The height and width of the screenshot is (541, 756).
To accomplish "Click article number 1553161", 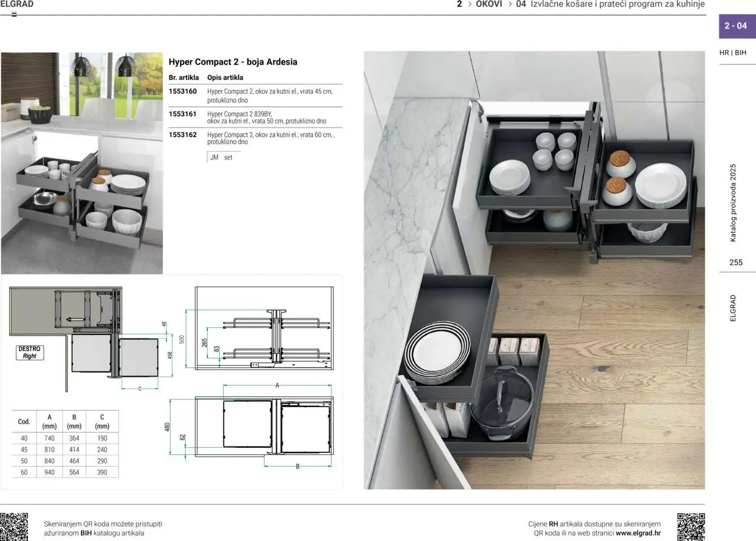I will [183, 113].
